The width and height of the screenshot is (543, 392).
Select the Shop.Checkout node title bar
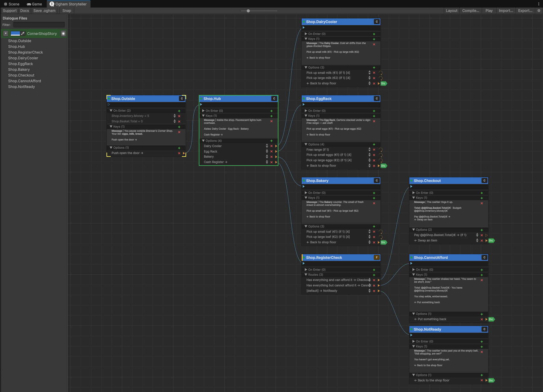449,181
